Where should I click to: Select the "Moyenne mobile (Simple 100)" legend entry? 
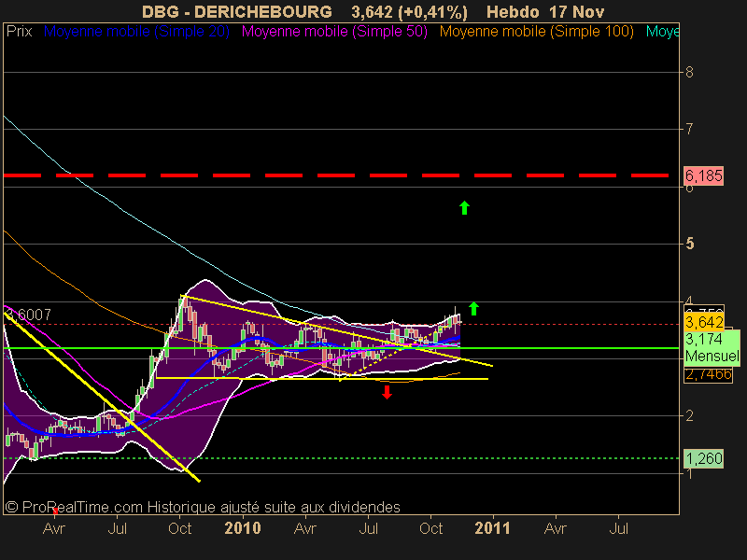[x=536, y=32]
